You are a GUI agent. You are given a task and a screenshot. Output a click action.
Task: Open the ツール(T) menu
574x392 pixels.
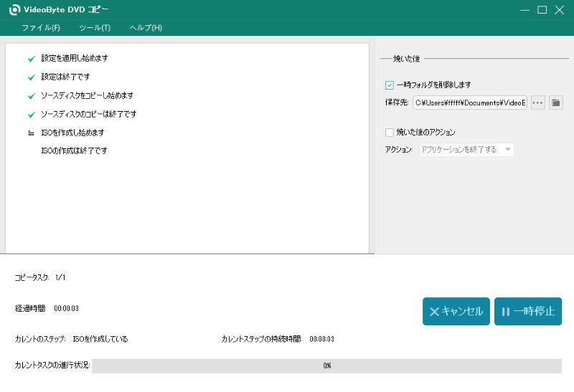point(95,28)
